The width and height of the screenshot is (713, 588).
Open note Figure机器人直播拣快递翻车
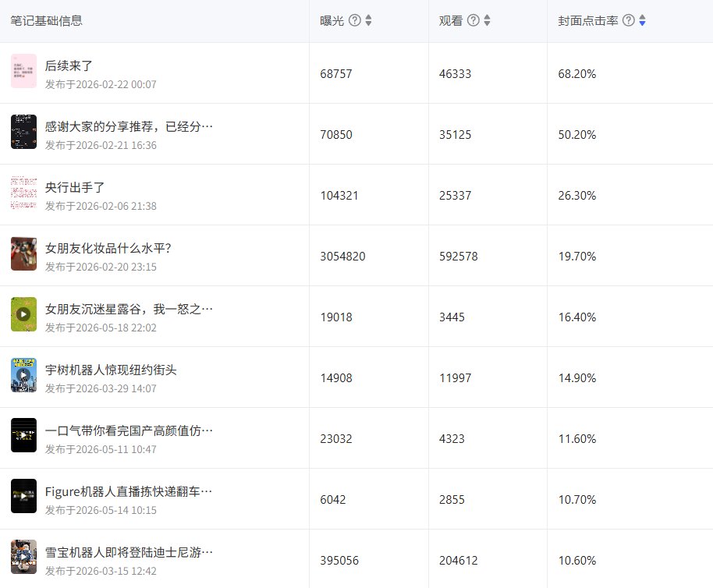click(129, 492)
